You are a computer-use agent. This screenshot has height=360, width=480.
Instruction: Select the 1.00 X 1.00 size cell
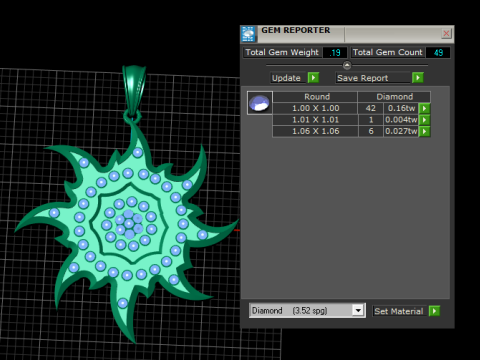pos(315,108)
